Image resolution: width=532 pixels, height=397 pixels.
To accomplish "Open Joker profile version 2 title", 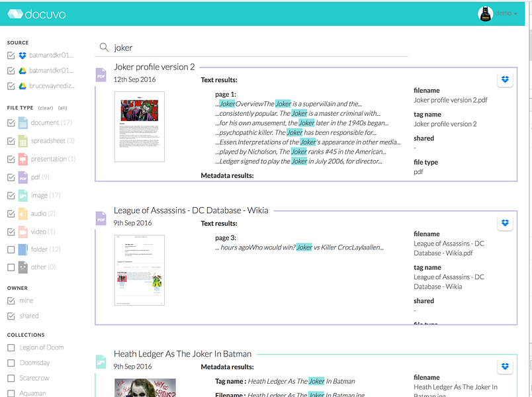I will click(x=154, y=67).
